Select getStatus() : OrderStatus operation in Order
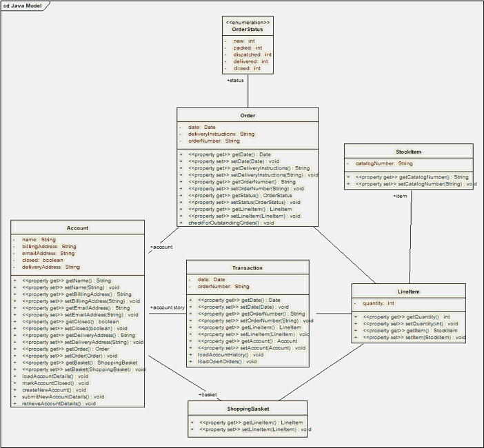 point(240,195)
